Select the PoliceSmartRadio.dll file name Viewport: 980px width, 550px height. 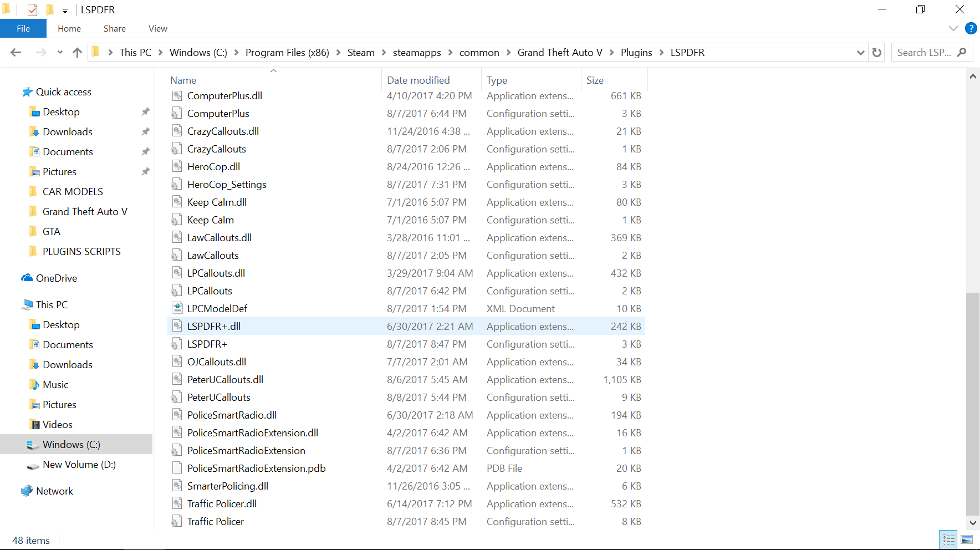232,415
